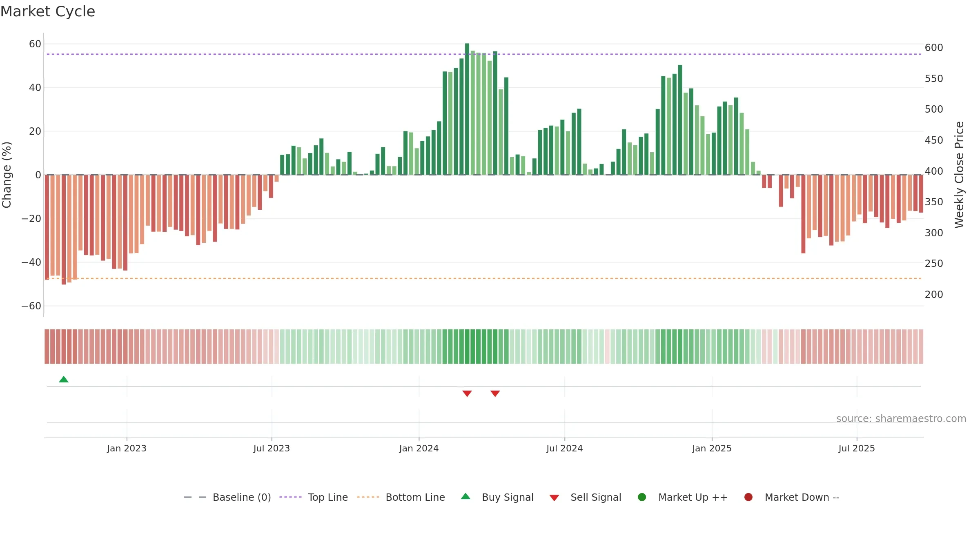The image size is (980, 551).
Task: Click the Jan 2024 axis label
Action: click(x=419, y=449)
